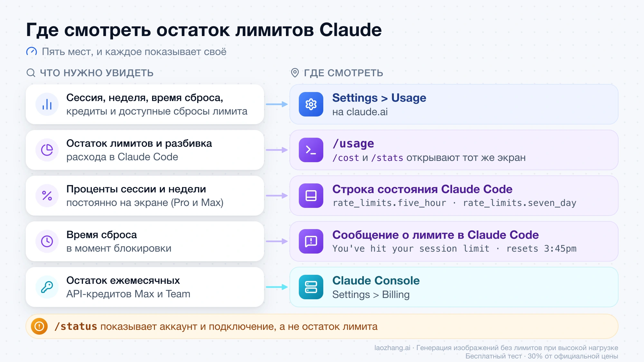Image resolution: width=644 pixels, height=362 pixels.
Task: Click the location pin icon beside ГДЕ СМОТРЕТЬ
Action: click(295, 73)
